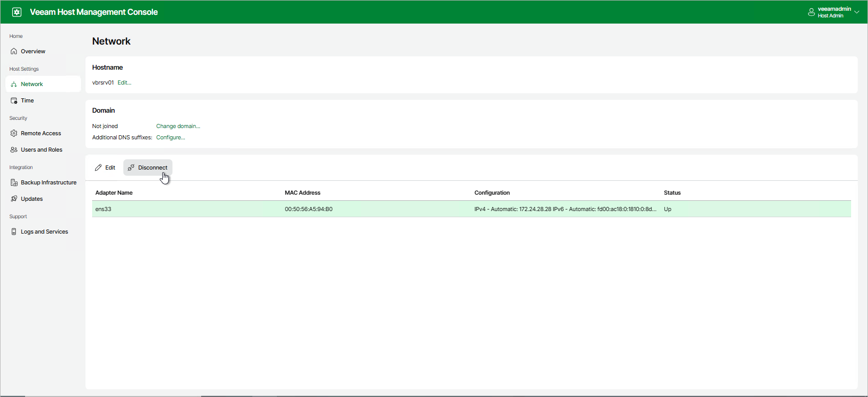868x397 pixels.
Task: Open the Change domain link
Action: (x=178, y=126)
